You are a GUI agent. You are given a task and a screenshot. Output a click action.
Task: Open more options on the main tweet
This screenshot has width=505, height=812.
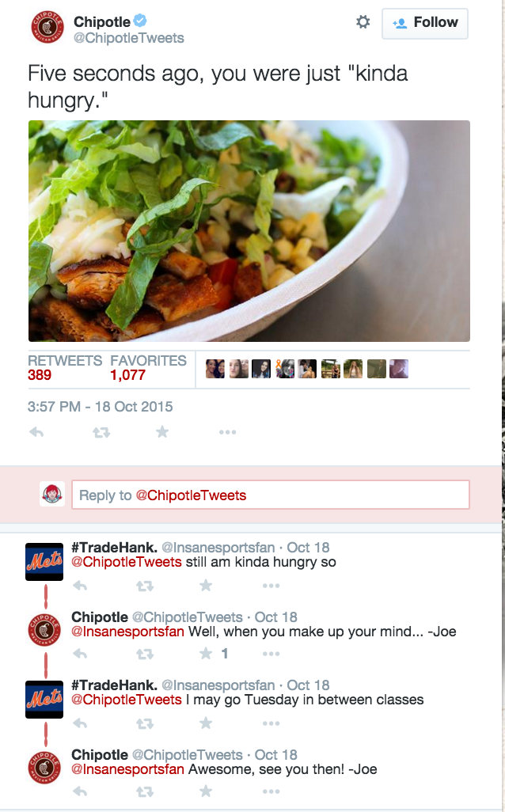[227, 432]
